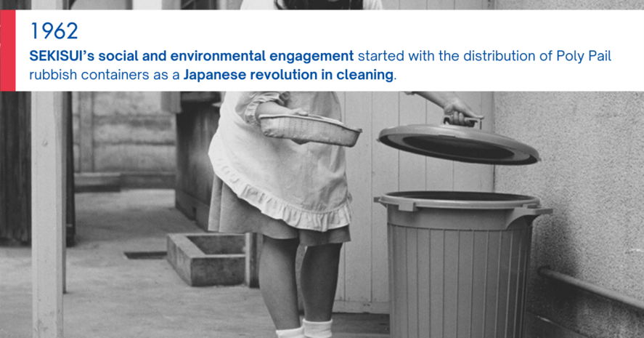Click the white socks at the bottom
Viewport: 644px width, 338px height.
(x=305, y=329)
